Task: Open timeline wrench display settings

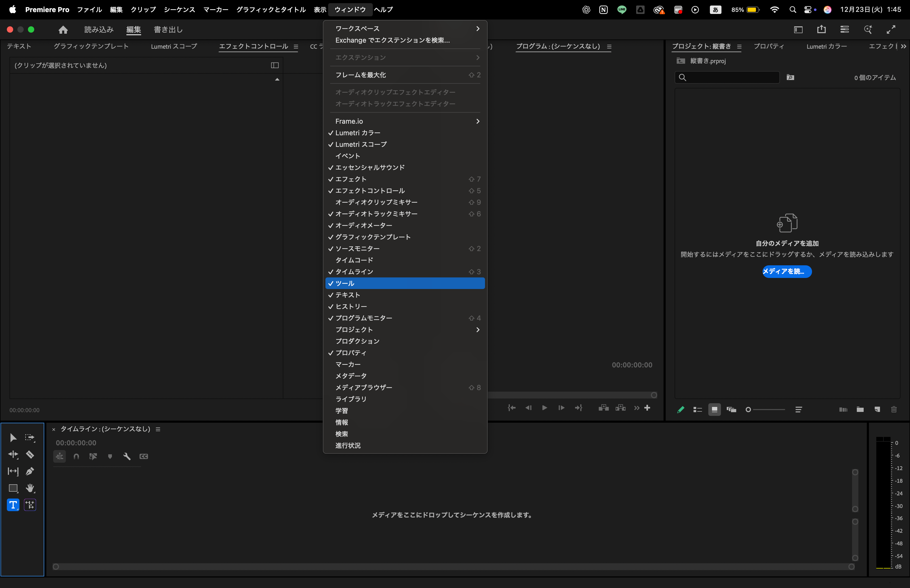Action: 127,456
